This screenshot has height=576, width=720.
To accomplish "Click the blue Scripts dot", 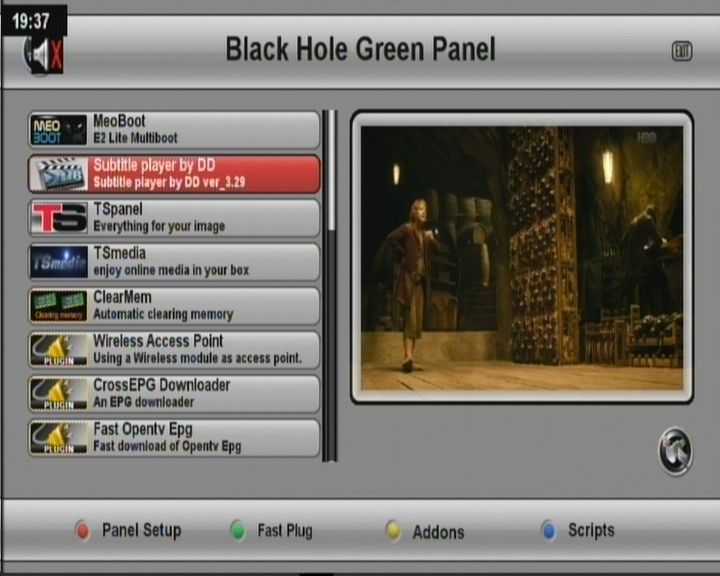I will click(x=549, y=531).
